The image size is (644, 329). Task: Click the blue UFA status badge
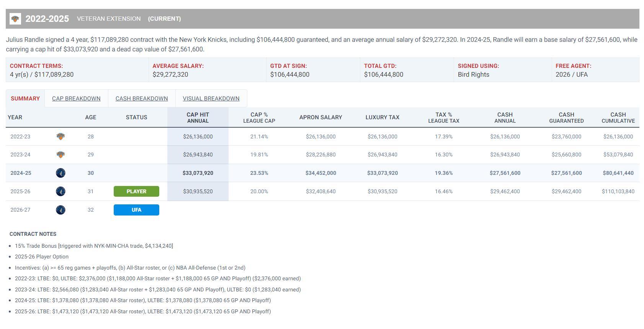(136, 210)
